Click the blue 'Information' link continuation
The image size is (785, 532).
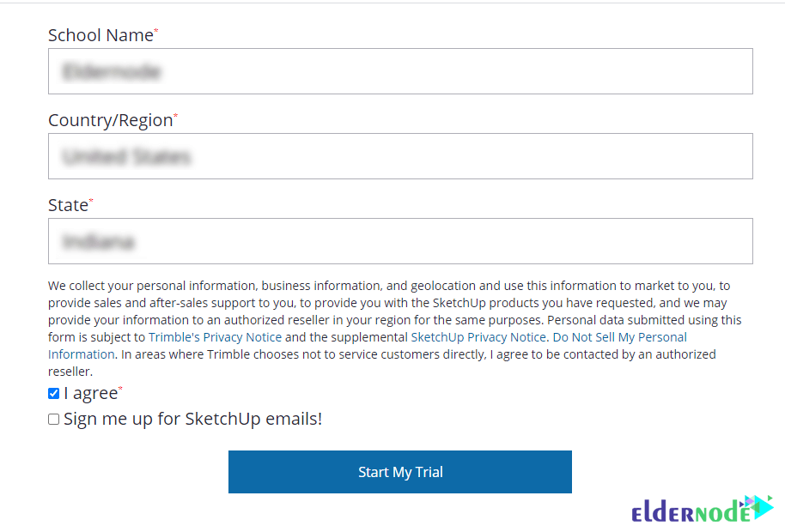click(x=81, y=354)
